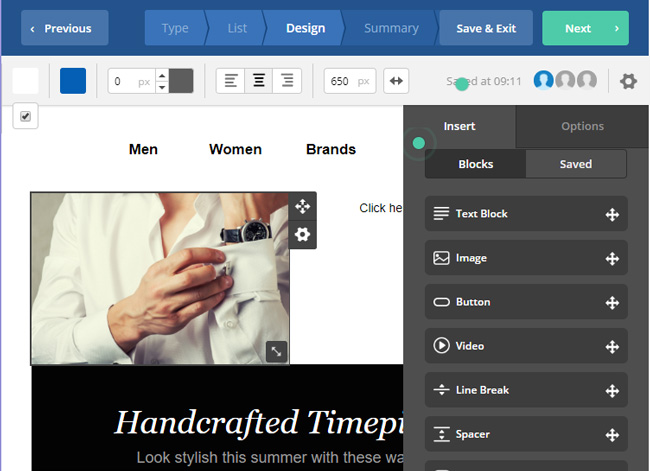
Task: Toggle the checkbox below the toolbar
Action: tap(26, 116)
